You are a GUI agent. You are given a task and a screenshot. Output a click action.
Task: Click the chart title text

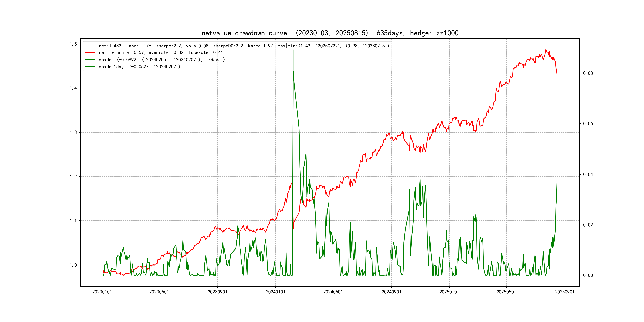[x=330, y=33]
